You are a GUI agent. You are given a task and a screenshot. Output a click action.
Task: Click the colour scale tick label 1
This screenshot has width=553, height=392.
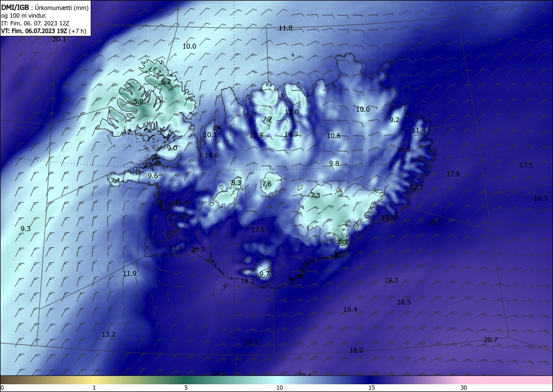click(94, 388)
